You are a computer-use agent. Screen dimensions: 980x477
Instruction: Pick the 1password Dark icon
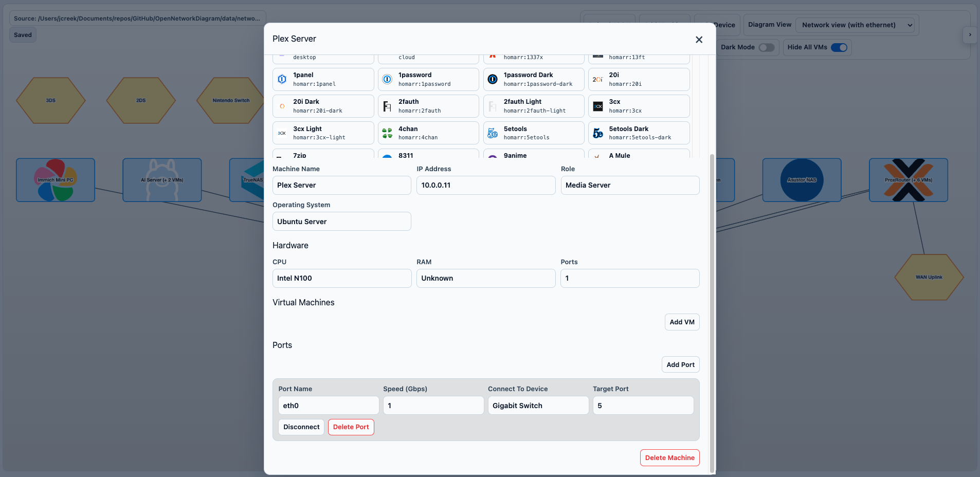pos(534,79)
